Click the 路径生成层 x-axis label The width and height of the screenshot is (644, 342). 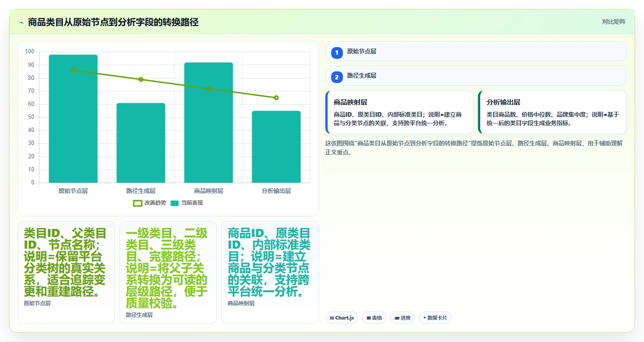click(x=141, y=191)
